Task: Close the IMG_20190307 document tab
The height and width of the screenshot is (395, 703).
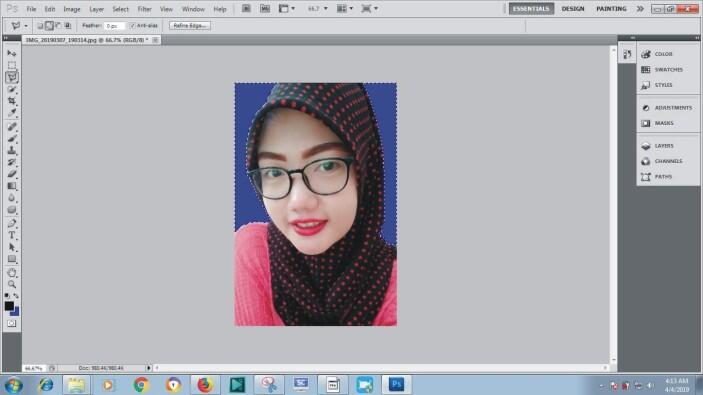Action: (x=155, y=40)
